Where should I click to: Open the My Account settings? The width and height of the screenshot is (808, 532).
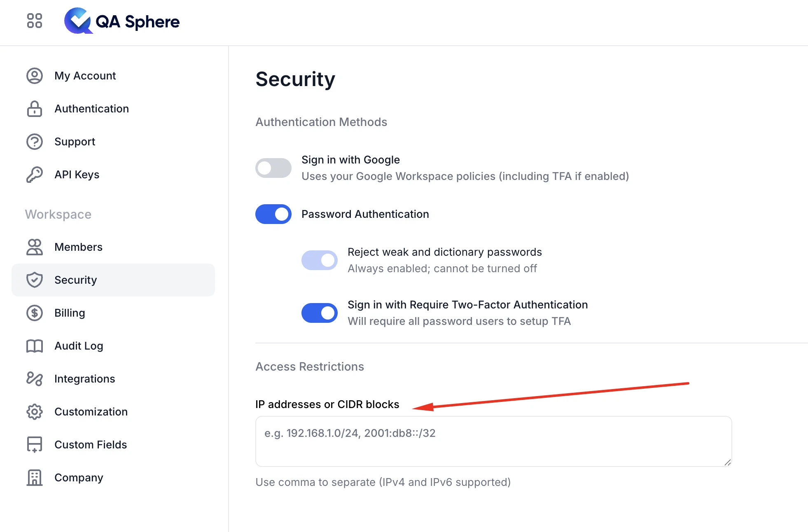(85, 76)
